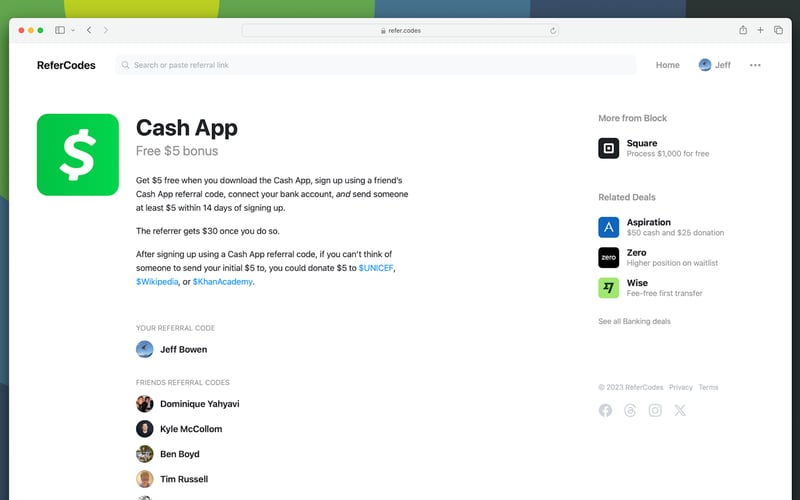Open the $UNICEF link
This screenshot has width=800, height=500.
click(376, 268)
